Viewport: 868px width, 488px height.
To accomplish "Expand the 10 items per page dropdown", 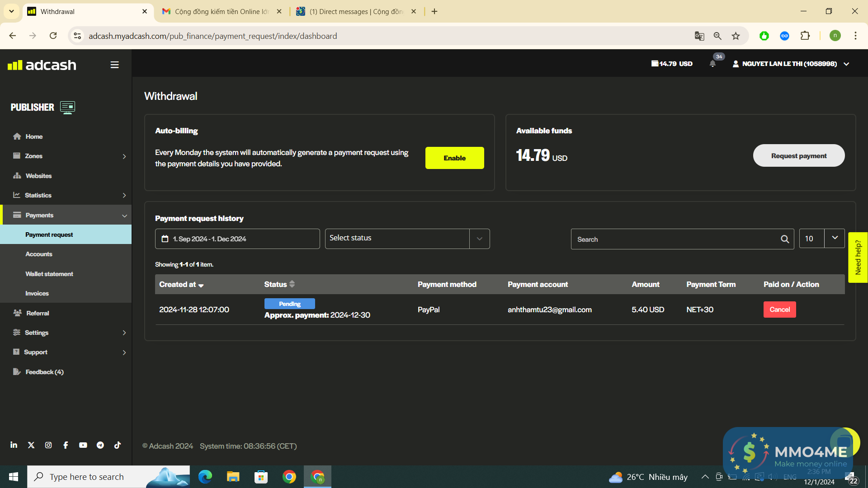I will pos(835,238).
